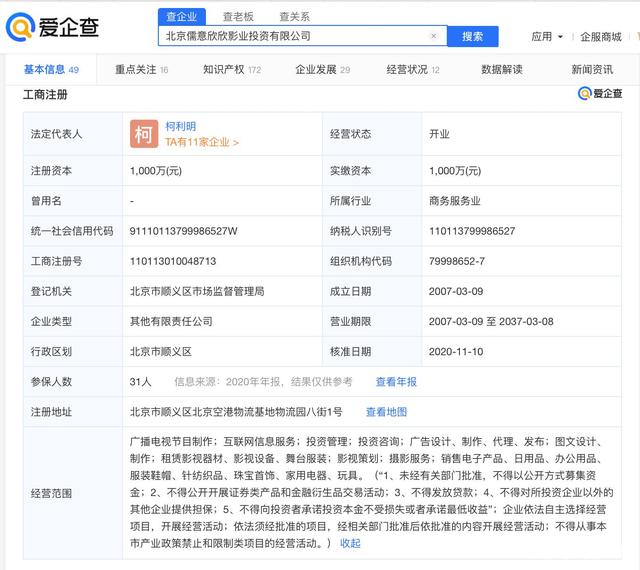Click the 经营范围 row label
This screenshot has height=570, width=640.
tap(51, 493)
